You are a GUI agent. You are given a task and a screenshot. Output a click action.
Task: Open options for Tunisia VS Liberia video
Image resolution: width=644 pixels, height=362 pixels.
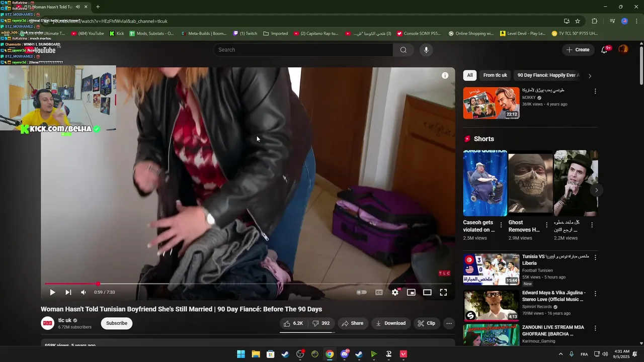(595, 257)
